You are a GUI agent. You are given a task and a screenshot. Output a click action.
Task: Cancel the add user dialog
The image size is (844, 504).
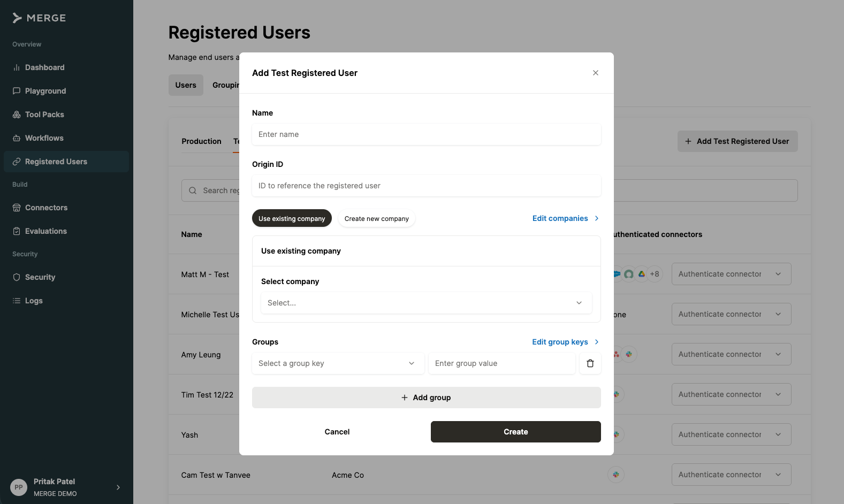pos(337,432)
